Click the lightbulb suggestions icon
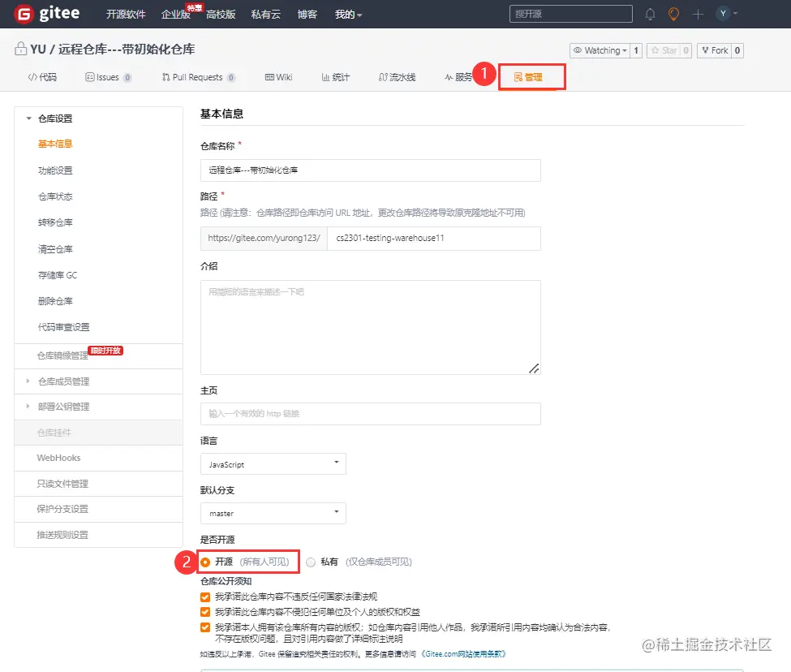Viewport: 791px width, 672px height. tap(672, 13)
